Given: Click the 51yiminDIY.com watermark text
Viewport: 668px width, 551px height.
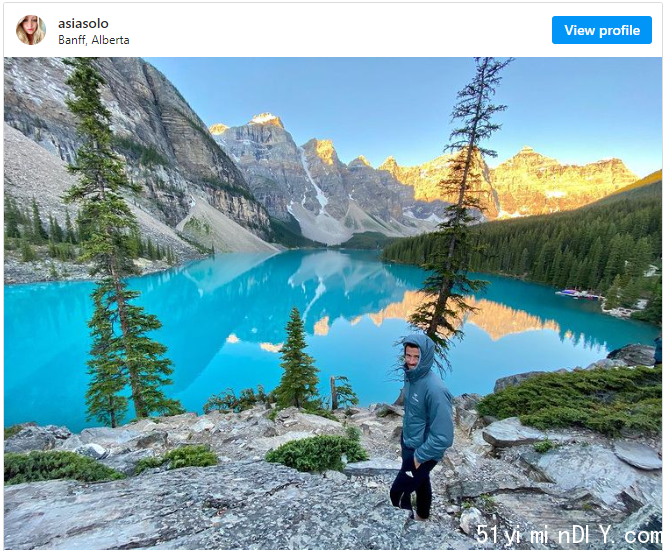Looking at the screenshot, I should (568, 534).
